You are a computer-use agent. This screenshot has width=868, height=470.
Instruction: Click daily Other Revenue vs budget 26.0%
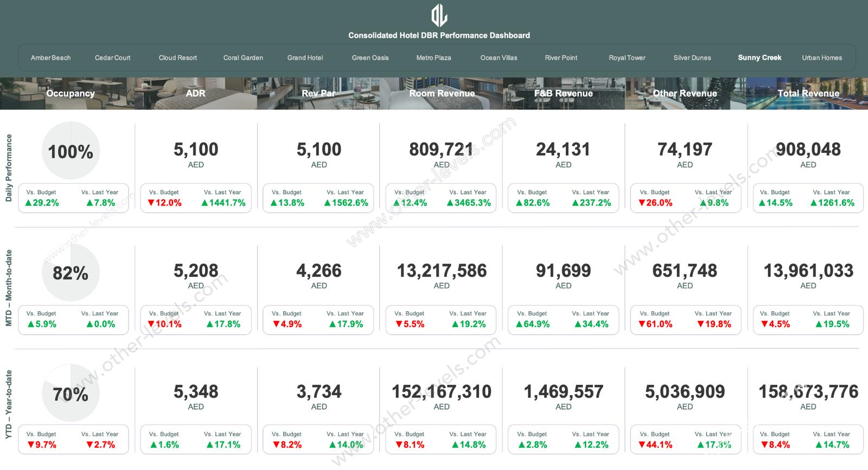click(655, 203)
